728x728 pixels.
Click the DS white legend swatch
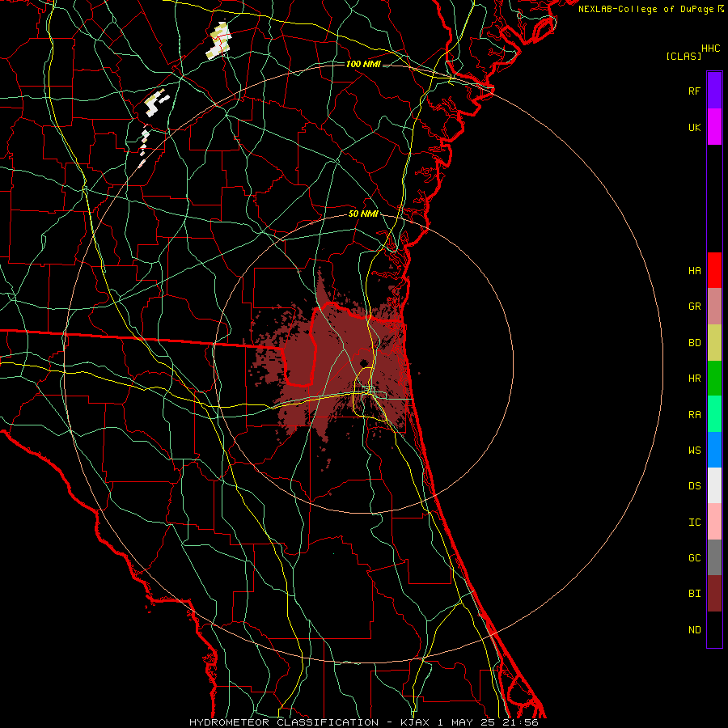pyautogui.click(x=714, y=485)
